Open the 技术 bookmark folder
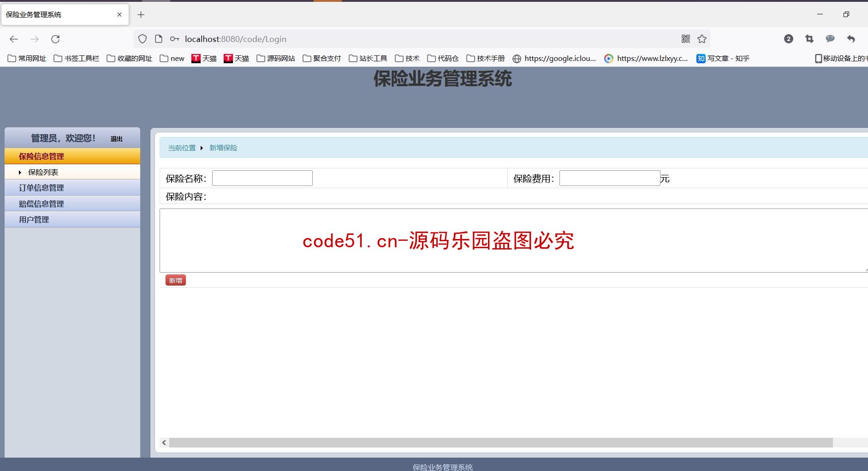Screen dimensions: 868x471 (x=407, y=59)
